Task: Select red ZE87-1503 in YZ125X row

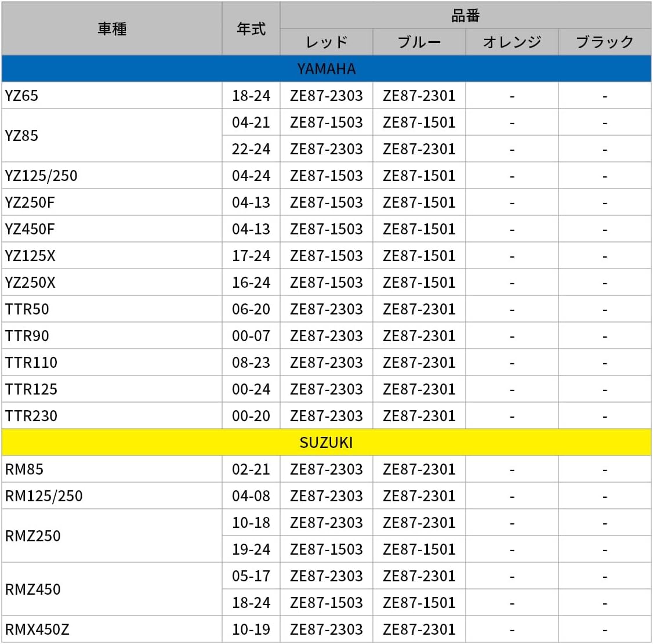Action: click(x=326, y=256)
